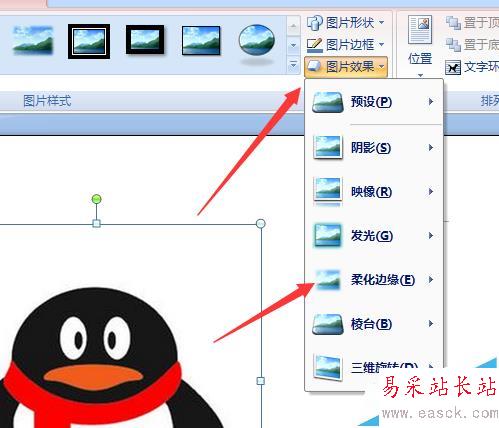Click the 映像 reflection icon
The width and height of the screenshot is (499, 428).
click(x=328, y=191)
